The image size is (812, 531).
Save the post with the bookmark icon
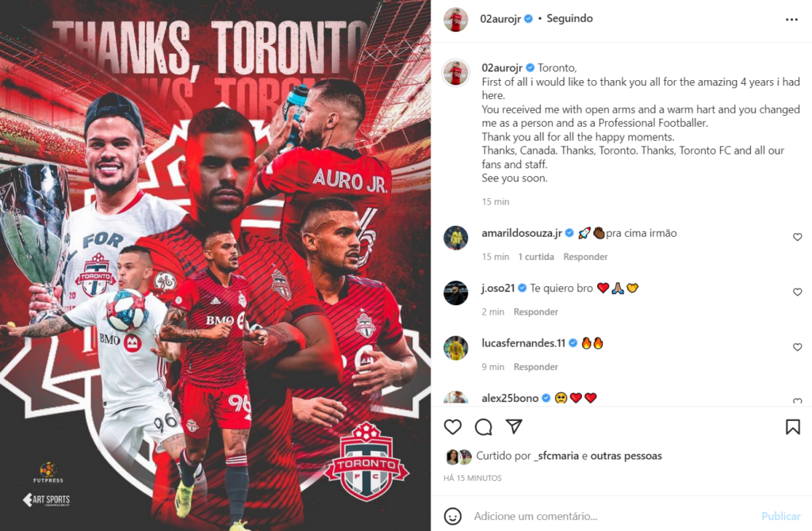pyautogui.click(x=793, y=427)
